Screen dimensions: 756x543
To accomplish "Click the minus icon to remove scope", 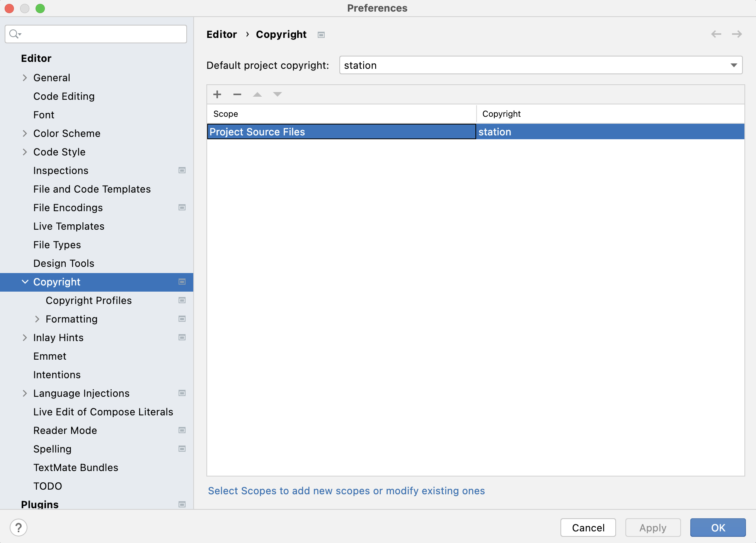I will 237,94.
